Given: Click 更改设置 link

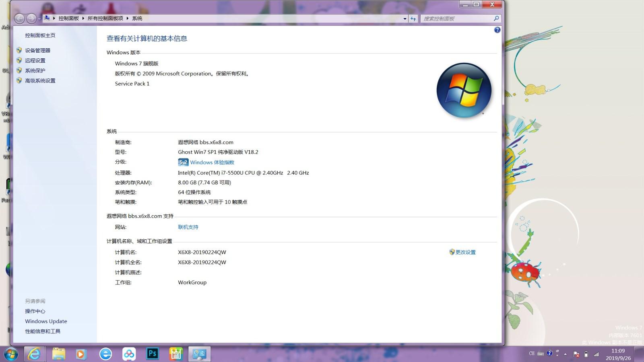Looking at the screenshot, I should click(465, 252).
